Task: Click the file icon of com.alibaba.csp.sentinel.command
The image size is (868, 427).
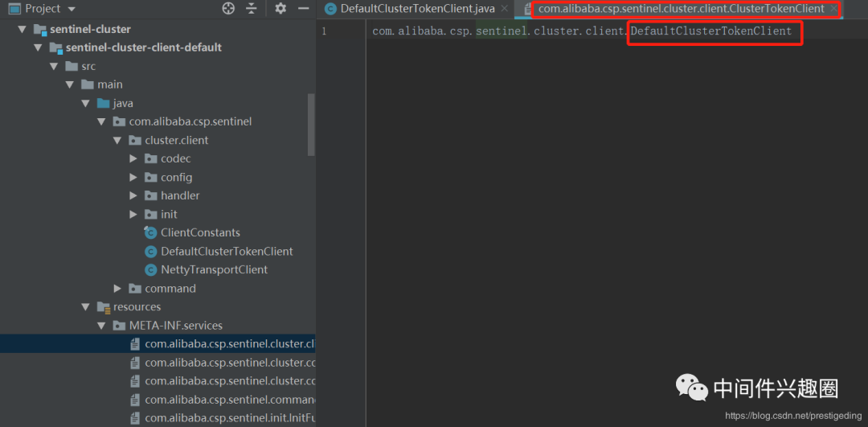Action: (134, 400)
